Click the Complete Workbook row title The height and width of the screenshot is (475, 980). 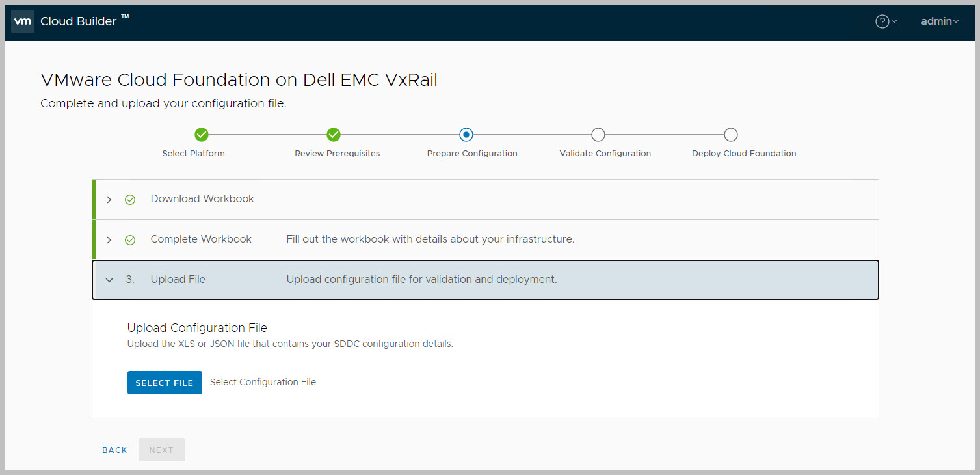[201, 239]
